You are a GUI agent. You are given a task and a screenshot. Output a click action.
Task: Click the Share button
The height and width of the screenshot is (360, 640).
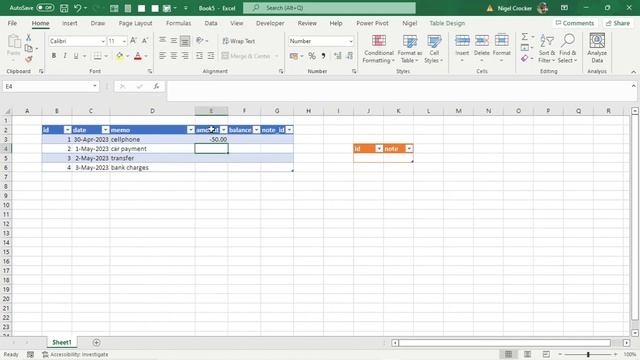(x=618, y=23)
